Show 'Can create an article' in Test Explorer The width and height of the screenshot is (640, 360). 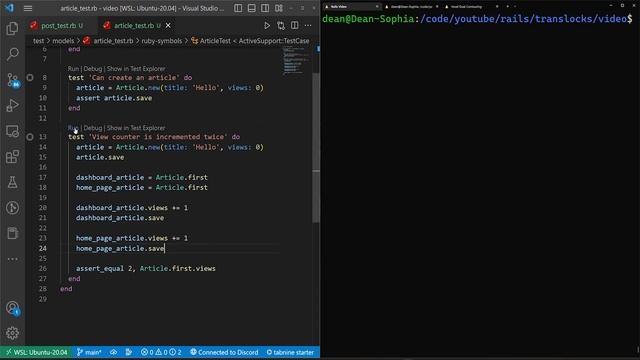pos(136,69)
